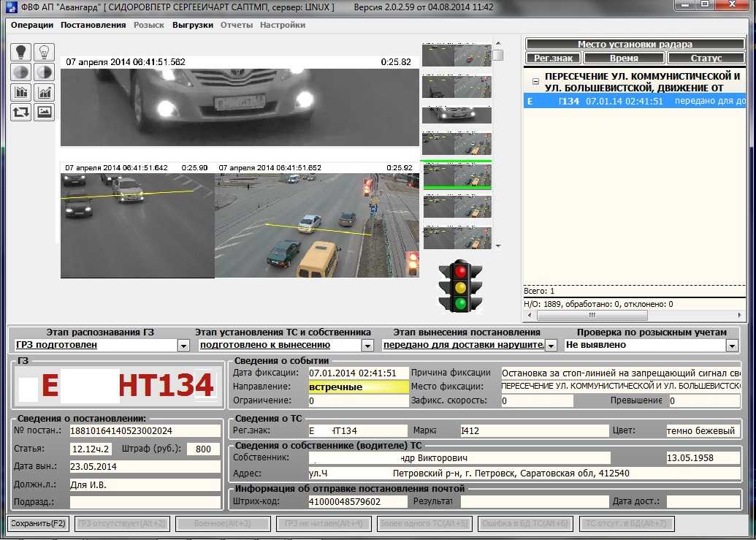Click the loop arrows icon

coord(21,112)
